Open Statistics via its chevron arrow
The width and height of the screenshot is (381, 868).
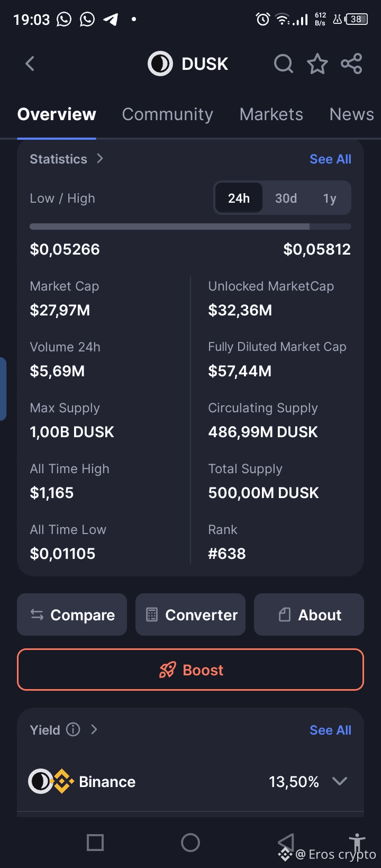[100, 159]
